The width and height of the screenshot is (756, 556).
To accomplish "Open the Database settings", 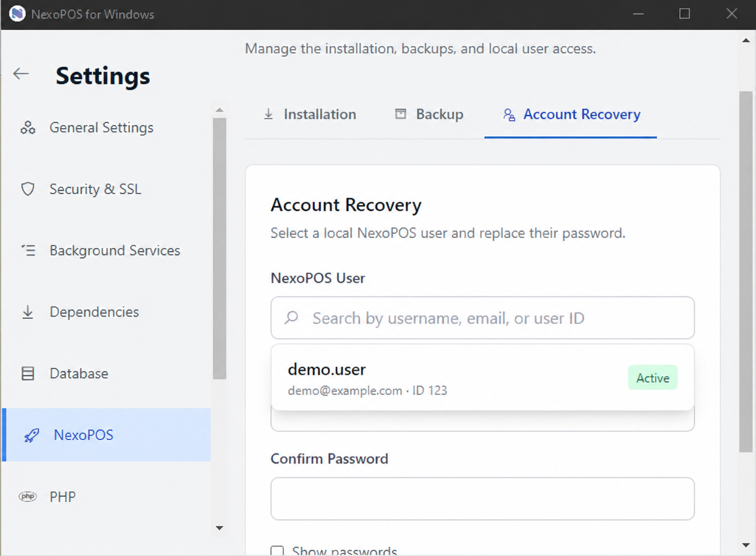I will [x=107, y=373].
